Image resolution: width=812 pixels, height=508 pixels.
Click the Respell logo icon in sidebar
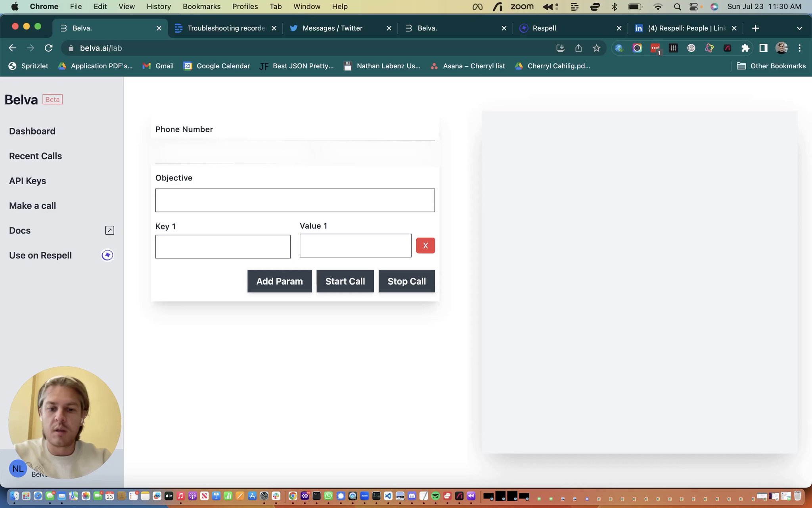[107, 255]
